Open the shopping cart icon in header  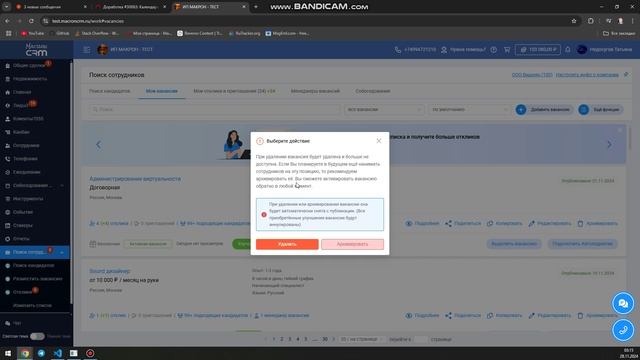507,49
